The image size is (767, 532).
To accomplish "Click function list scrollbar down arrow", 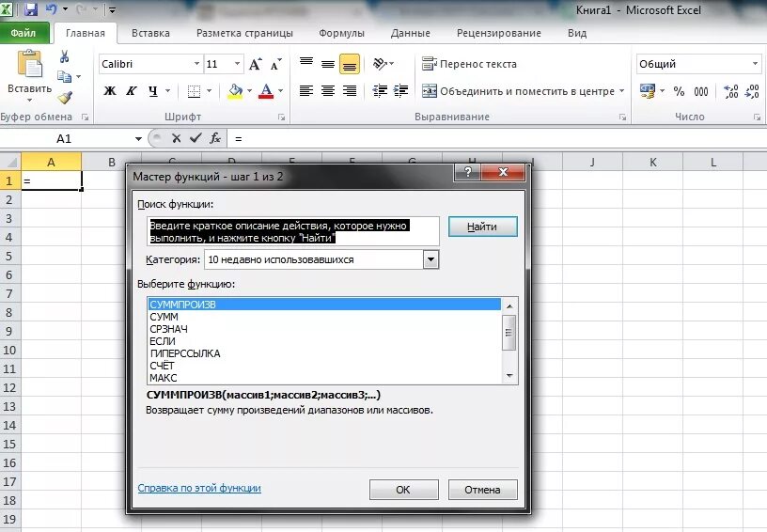I will 509,376.
